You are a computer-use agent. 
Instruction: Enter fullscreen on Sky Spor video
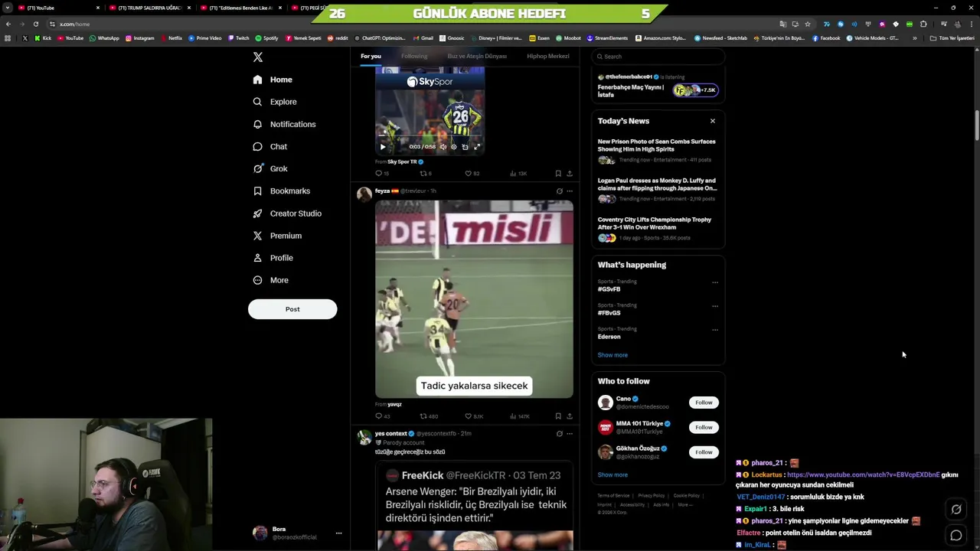pos(476,147)
